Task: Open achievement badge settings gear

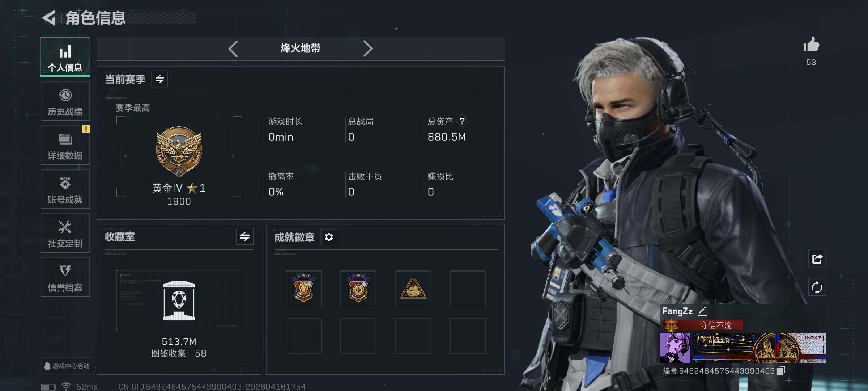Action: click(x=329, y=237)
